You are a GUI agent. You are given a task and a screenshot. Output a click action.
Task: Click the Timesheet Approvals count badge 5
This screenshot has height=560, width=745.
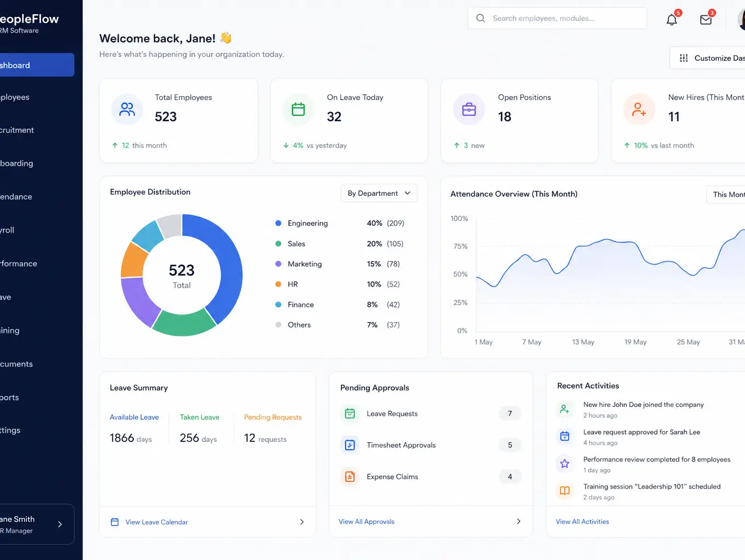pyautogui.click(x=510, y=445)
